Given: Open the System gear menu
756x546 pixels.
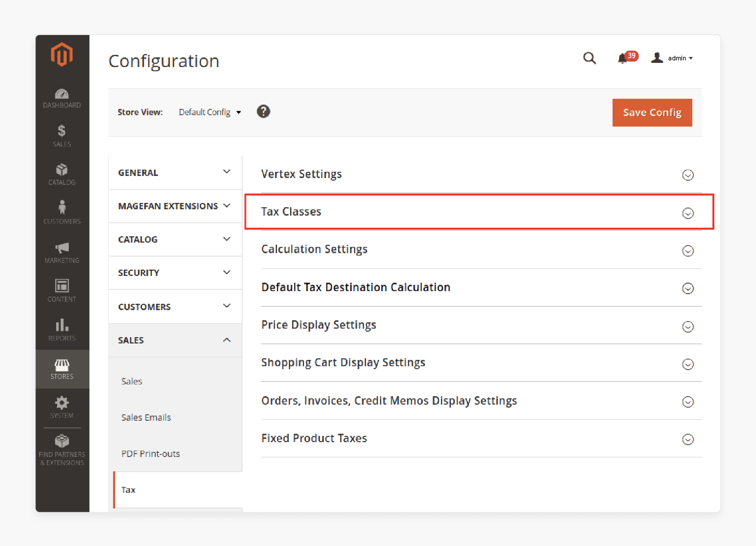Looking at the screenshot, I should click(x=62, y=408).
